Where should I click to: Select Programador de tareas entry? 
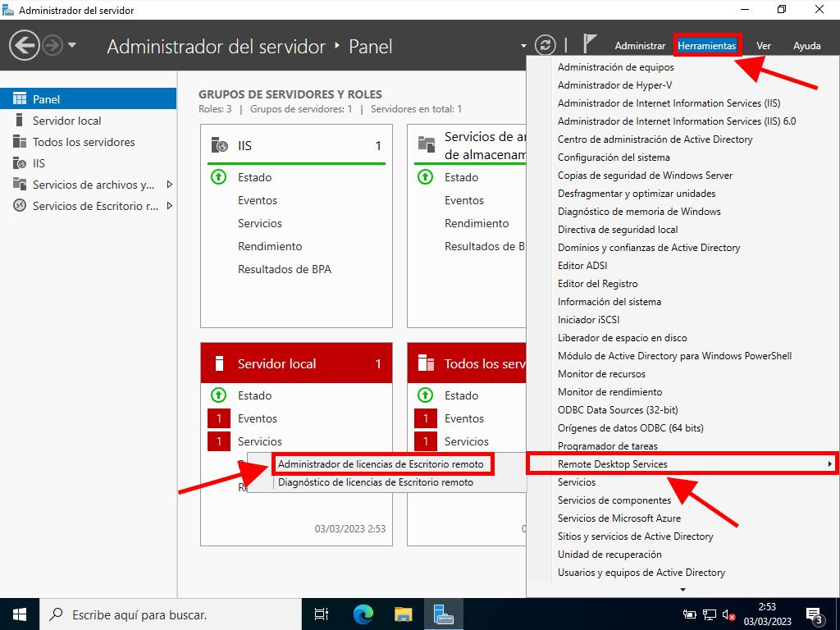click(x=607, y=446)
